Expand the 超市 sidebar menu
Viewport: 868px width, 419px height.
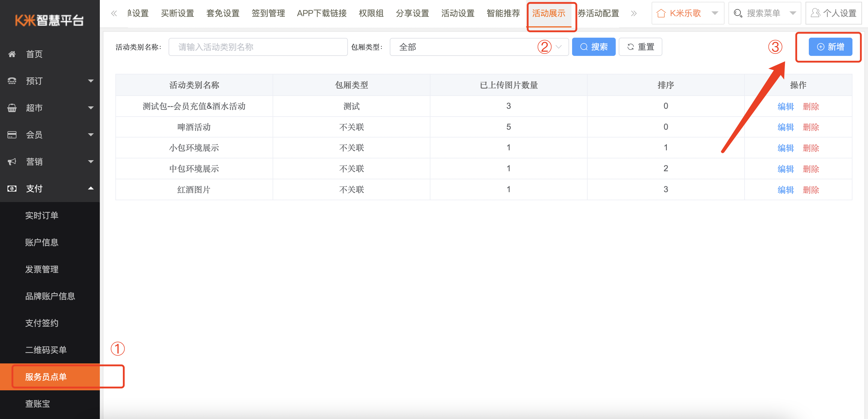[91, 108]
